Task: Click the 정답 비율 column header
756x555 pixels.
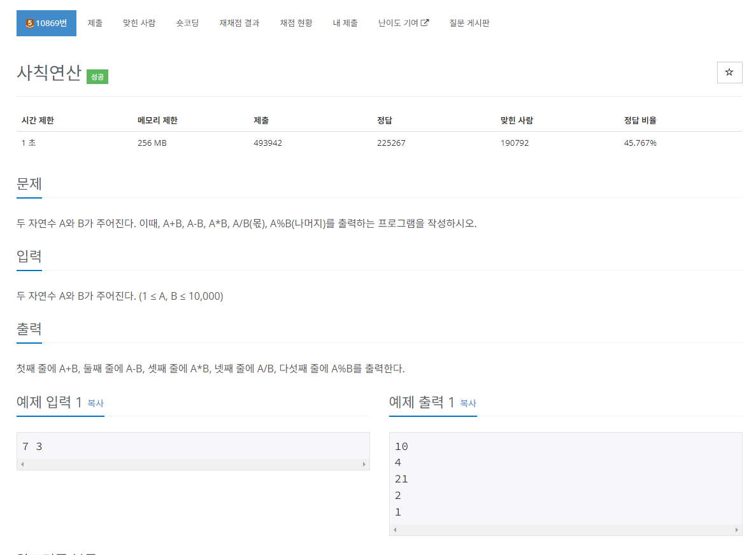Action: [640, 120]
